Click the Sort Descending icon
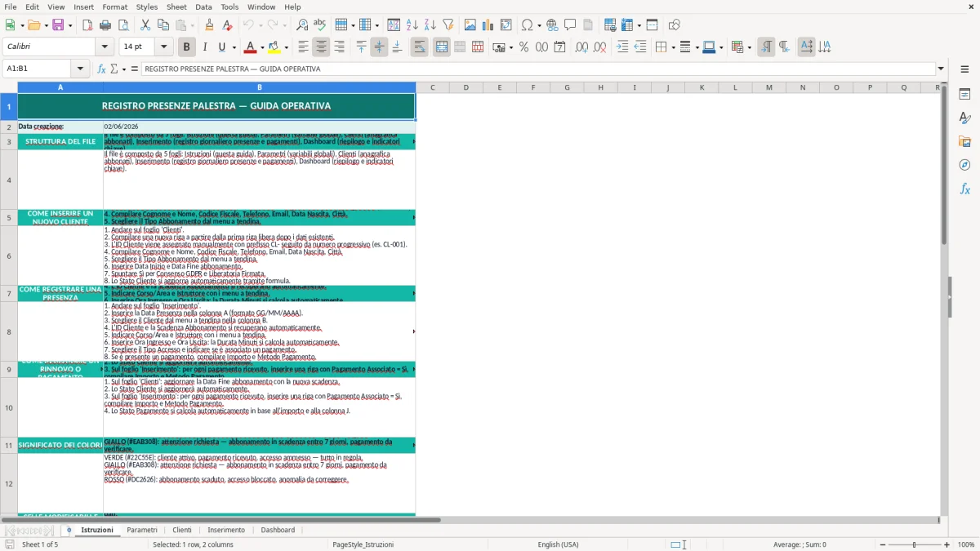This screenshot has height=551, width=980. pyautogui.click(x=430, y=25)
